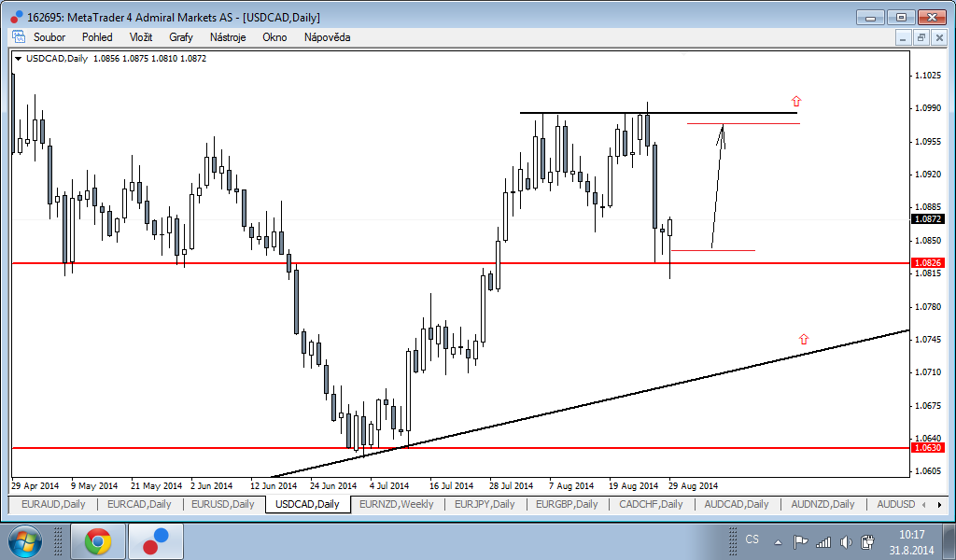Select the upper red arrow near 1.0990
The height and width of the screenshot is (560, 956).
click(795, 101)
